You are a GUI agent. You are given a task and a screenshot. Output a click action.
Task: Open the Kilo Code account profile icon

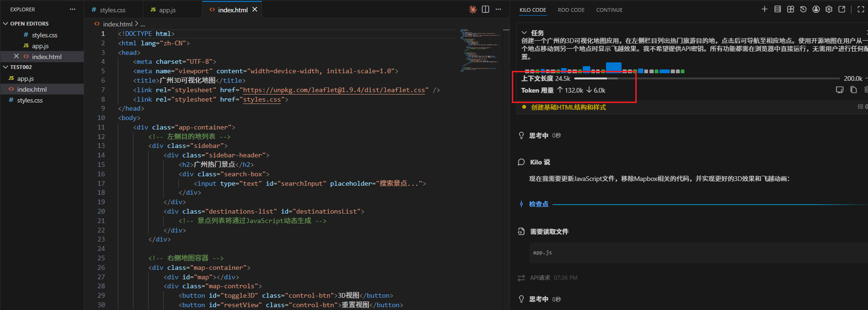coord(816,9)
